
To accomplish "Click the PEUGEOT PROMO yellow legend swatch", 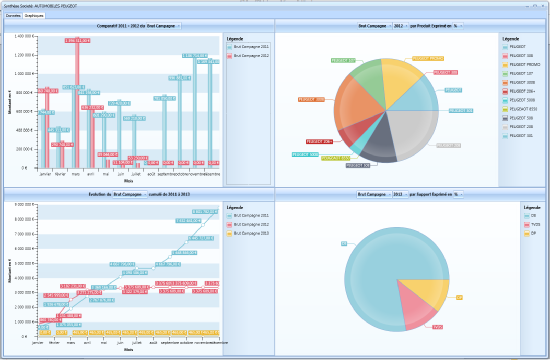I will tap(505, 65).
